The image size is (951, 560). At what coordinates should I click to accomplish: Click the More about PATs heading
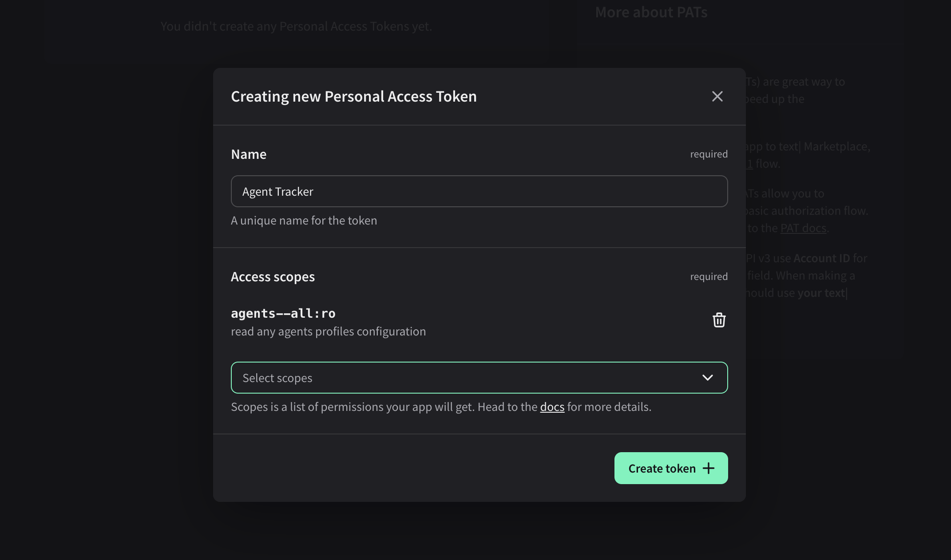pyautogui.click(x=651, y=12)
